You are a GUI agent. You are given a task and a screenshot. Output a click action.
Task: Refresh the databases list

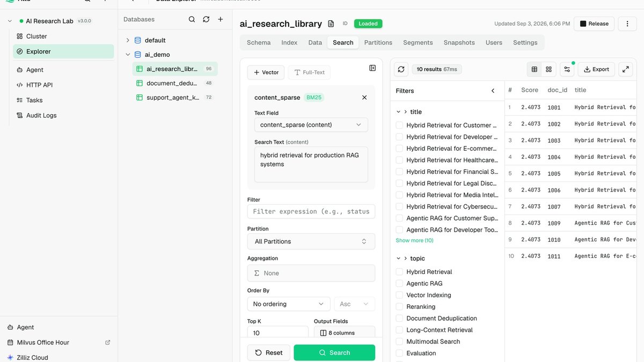point(206,19)
